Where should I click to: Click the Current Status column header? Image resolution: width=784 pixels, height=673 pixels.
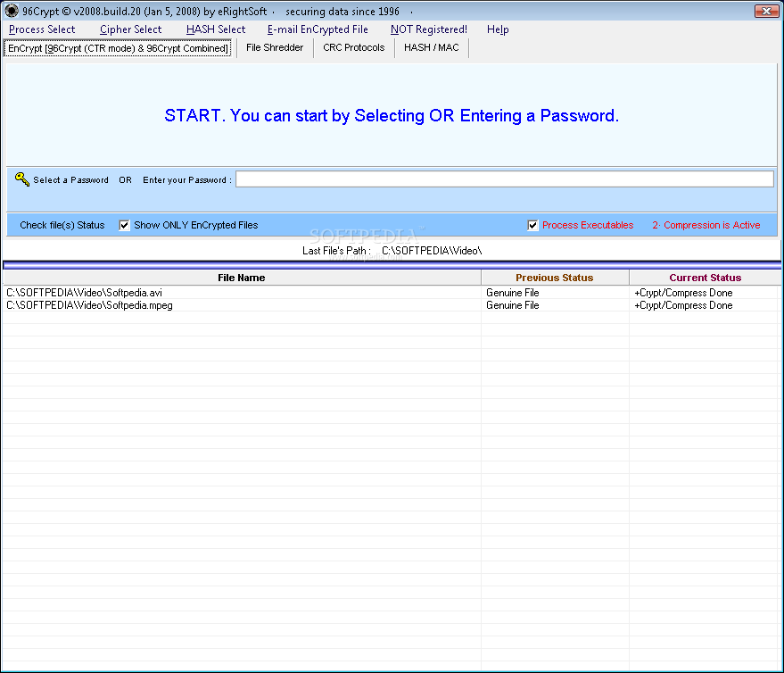click(705, 278)
